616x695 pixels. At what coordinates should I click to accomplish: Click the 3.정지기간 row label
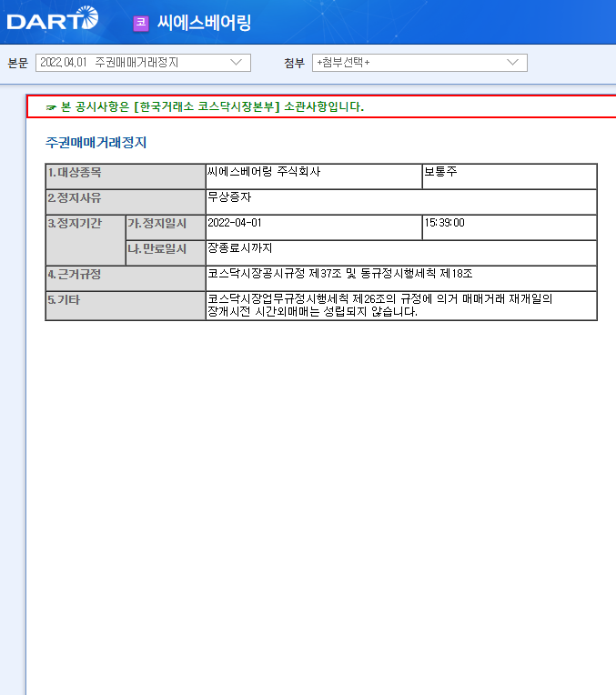coord(86,240)
